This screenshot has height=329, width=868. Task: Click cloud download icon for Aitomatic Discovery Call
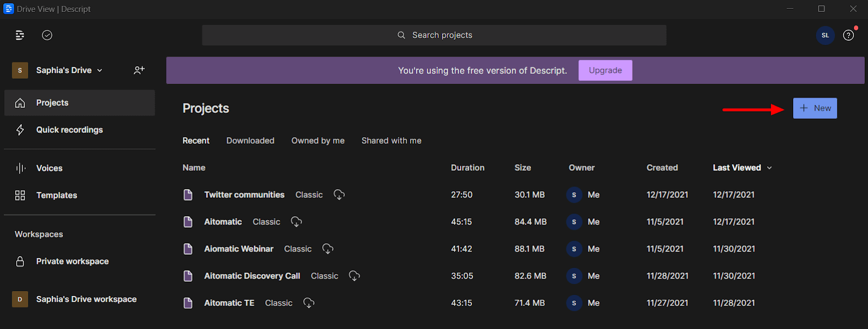click(x=354, y=276)
